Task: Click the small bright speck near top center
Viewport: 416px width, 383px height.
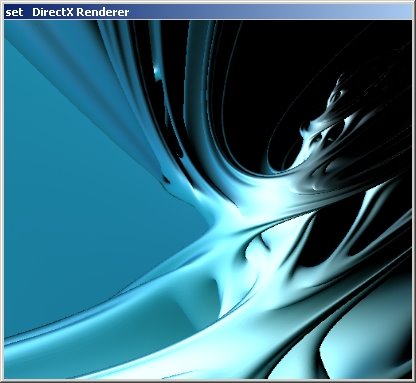Action: tap(157, 72)
